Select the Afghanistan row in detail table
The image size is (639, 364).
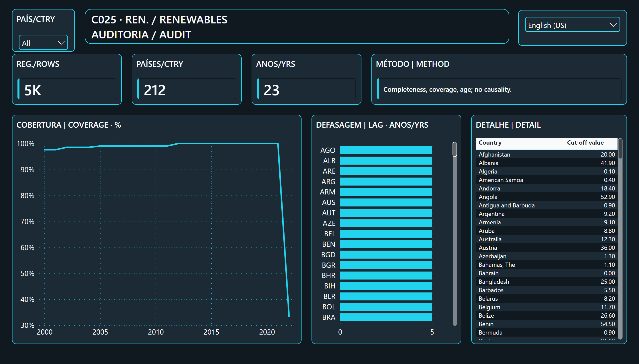tap(546, 155)
